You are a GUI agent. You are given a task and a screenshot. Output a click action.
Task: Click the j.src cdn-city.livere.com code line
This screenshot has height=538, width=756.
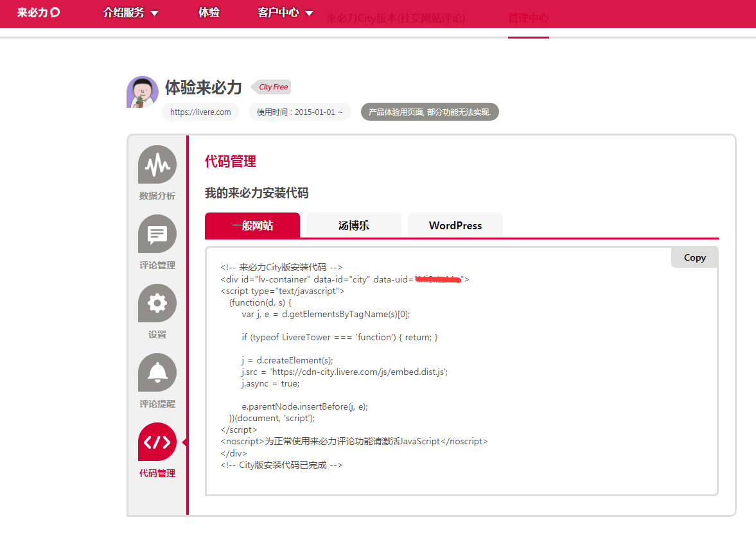345,372
